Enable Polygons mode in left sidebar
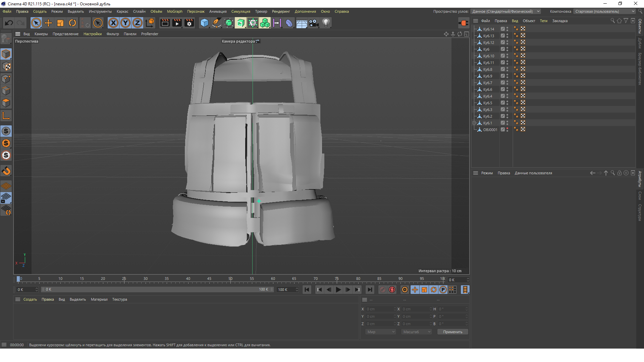This screenshot has width=644, height=362. coord(6,103)
